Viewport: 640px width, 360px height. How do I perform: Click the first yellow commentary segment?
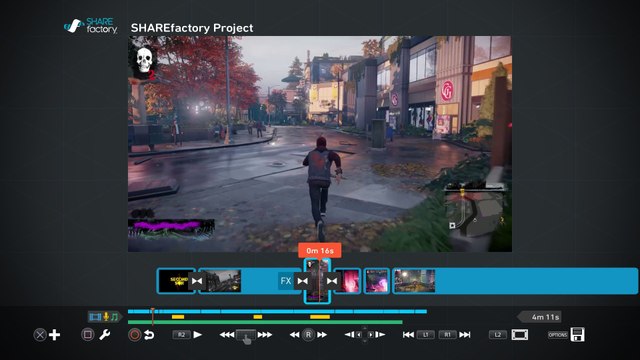click(178, 317)
